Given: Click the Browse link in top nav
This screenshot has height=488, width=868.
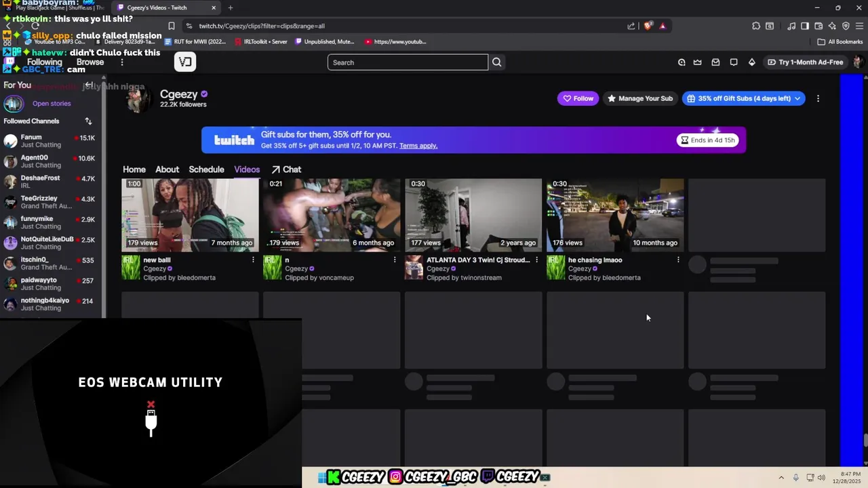Looking at the screenshot, I should 90,62.
